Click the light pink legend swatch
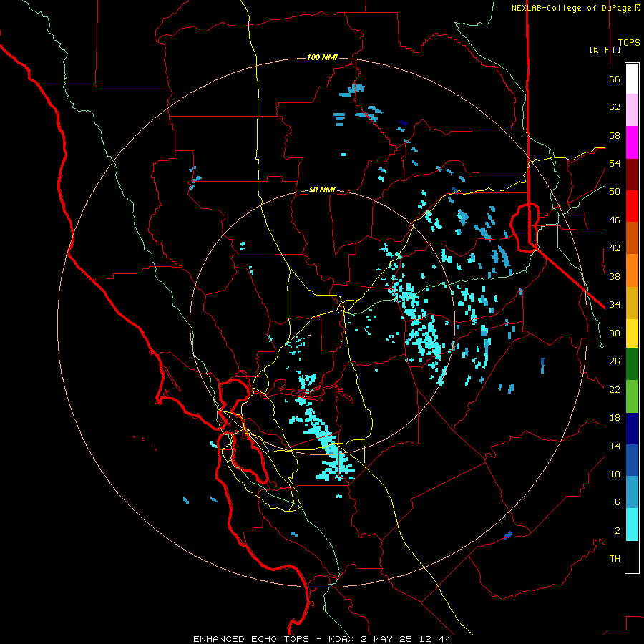This screenshot has height=644, width=644. (632, 109)
